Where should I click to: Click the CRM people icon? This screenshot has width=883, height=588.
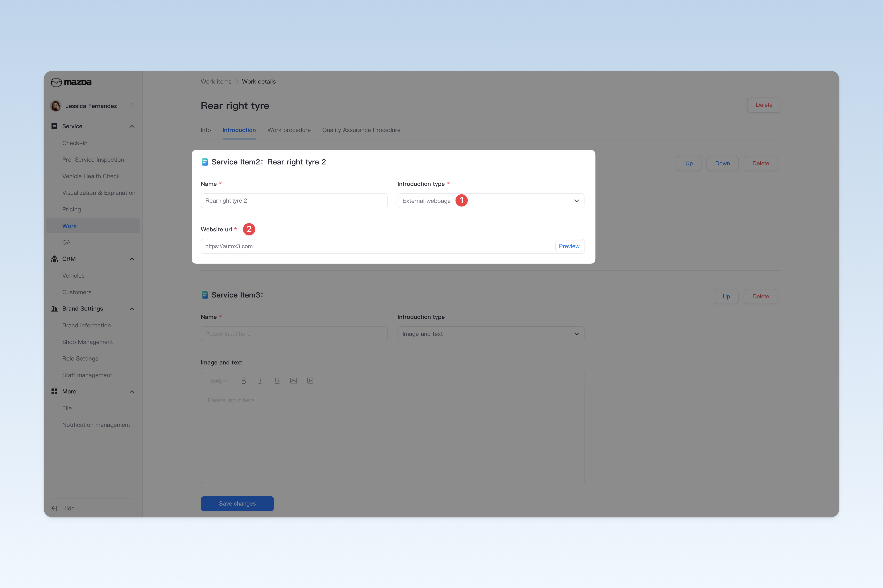[54, 259]
